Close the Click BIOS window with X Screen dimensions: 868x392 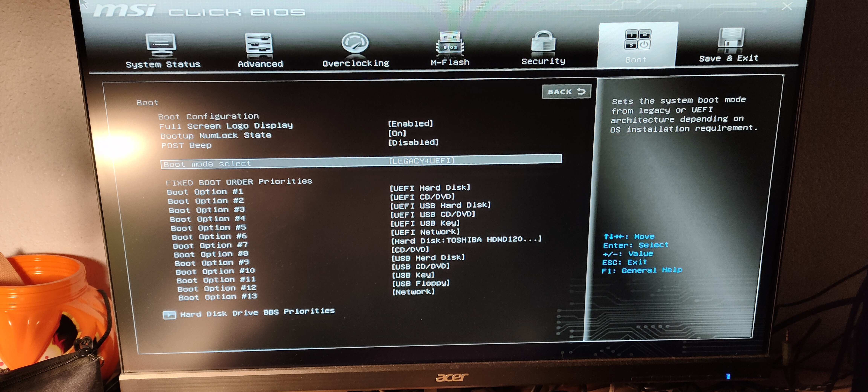pyautogui.click(x=787, y=6)
